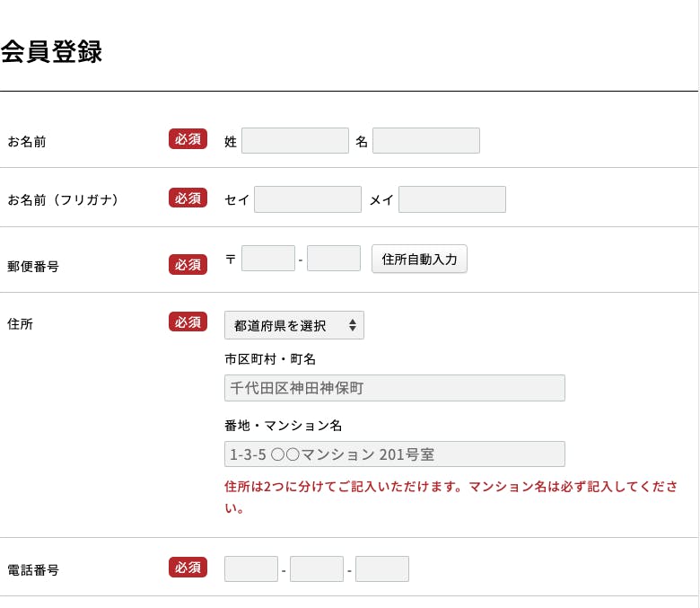The width and height of the screenshot is (700, 608).
Task: Click the 姓 (last name) input field
Action: click(x=294, y=141)
